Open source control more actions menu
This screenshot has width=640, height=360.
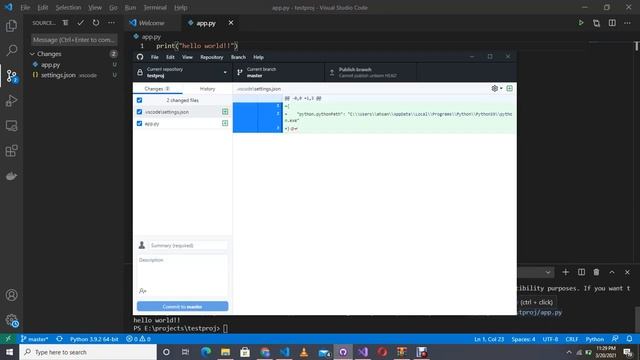click(x=111, y=23)
